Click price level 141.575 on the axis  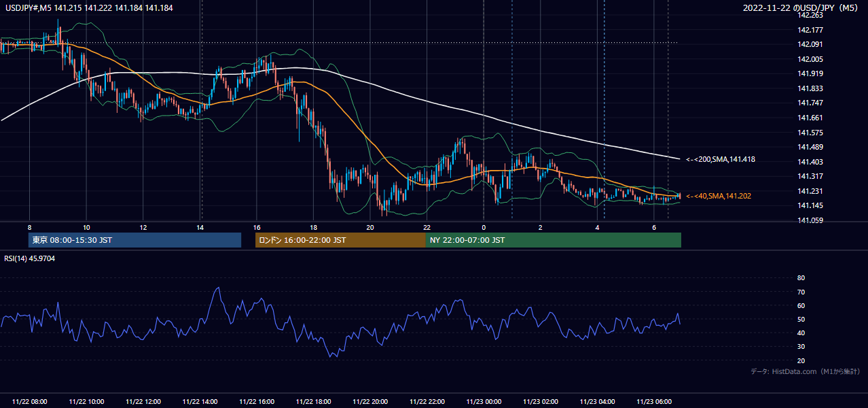(x=810, y=133)
